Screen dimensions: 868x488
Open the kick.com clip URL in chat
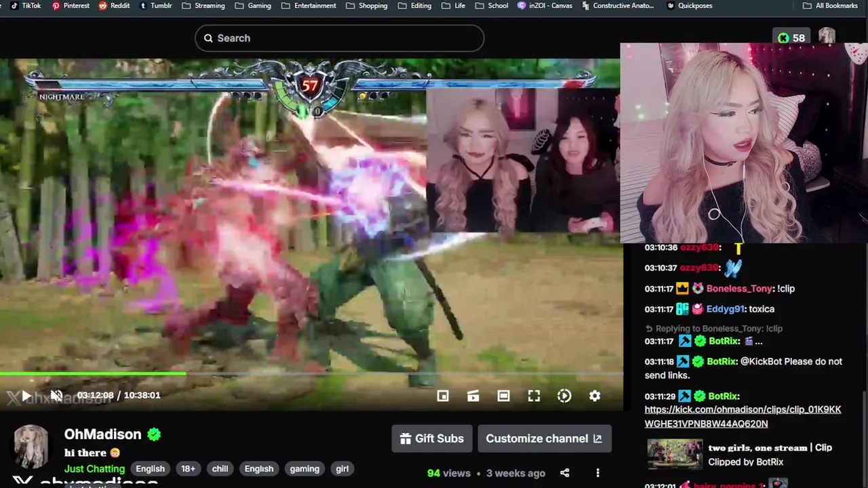(743, 417)
